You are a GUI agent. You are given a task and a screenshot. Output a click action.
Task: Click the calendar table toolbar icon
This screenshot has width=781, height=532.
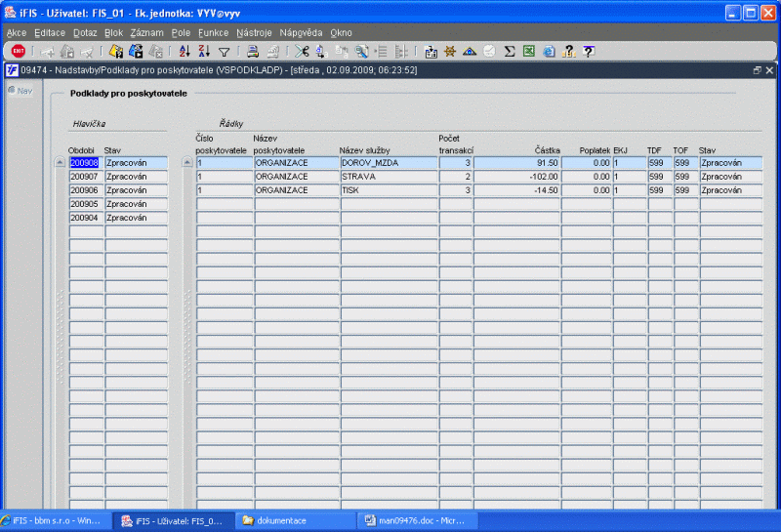coord(431,52)
